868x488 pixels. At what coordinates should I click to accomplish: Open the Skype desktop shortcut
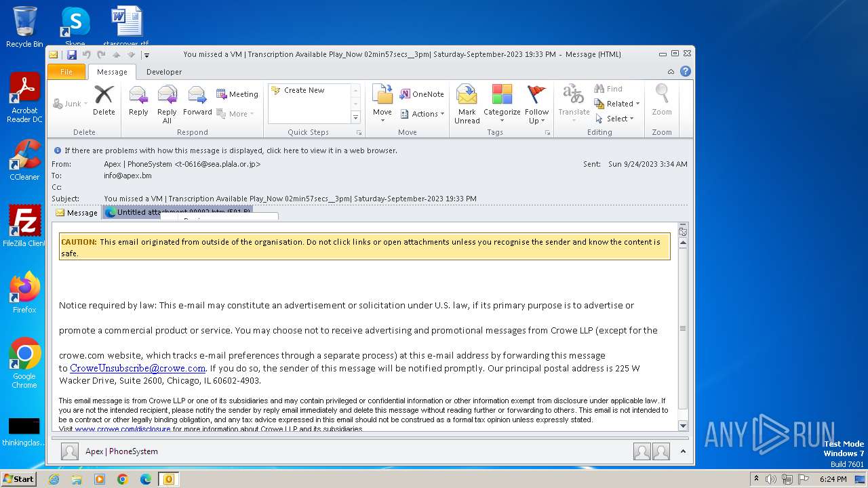(75, 27)
